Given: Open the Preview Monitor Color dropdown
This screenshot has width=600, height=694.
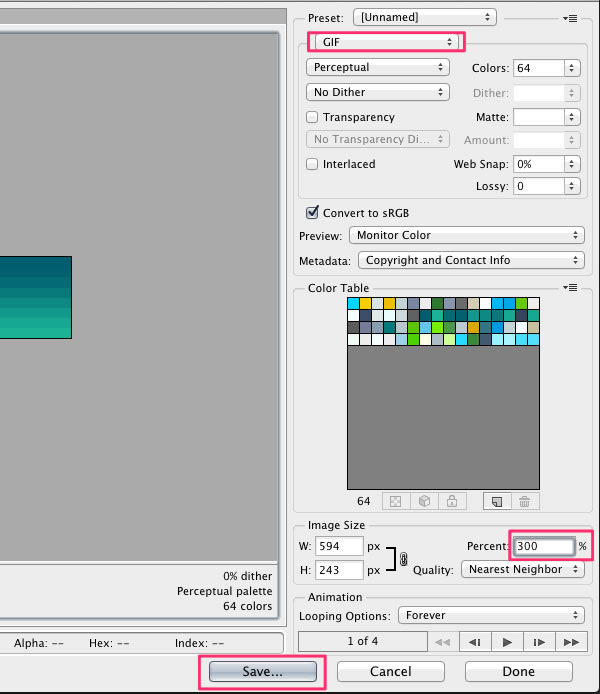Looking at the screenshot, I should 467,235.
